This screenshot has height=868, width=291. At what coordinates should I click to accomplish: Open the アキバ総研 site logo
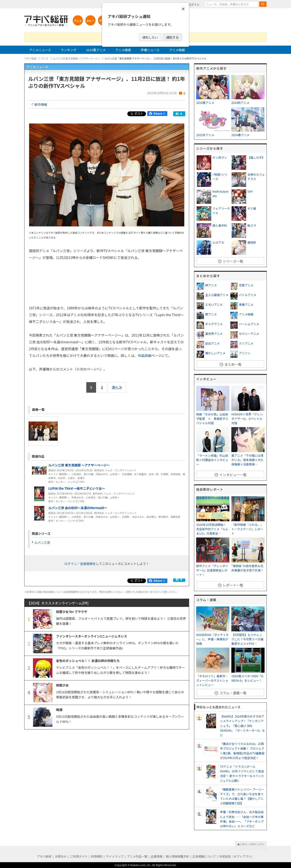46,21
